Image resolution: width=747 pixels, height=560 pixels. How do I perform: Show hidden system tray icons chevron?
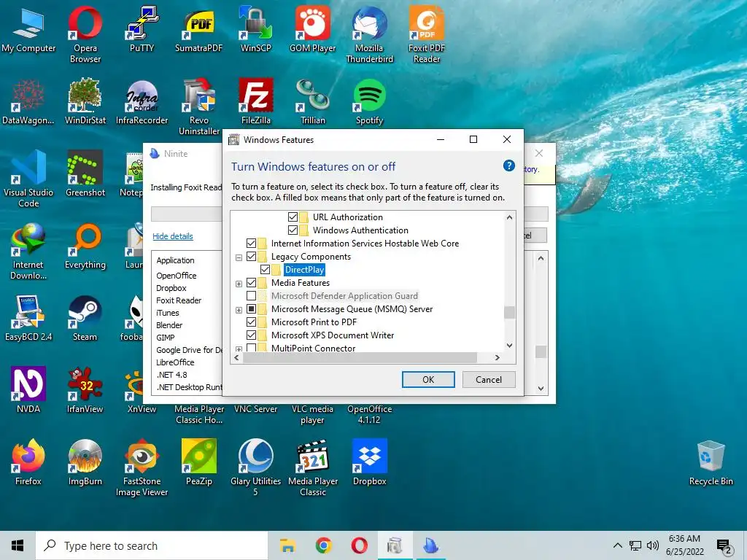(617, 545)
